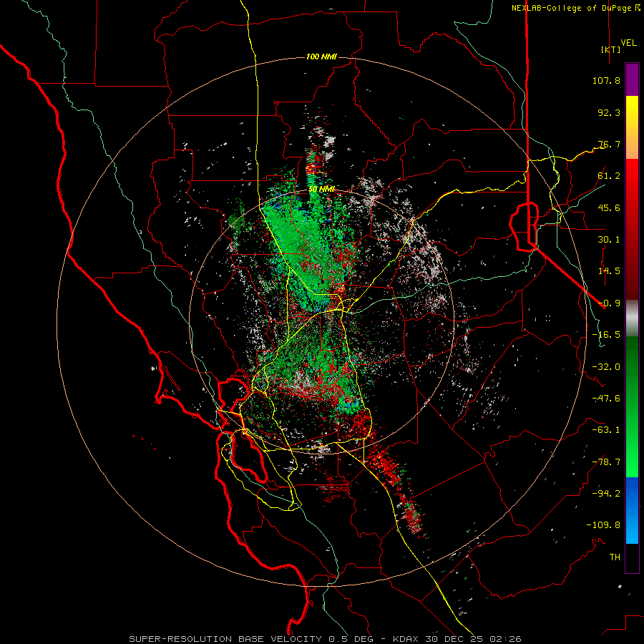The width and height of the screenshot is (644, 644).
Task: Select the -0.9 velocity scale value
Action: click(x=609, y=303)
